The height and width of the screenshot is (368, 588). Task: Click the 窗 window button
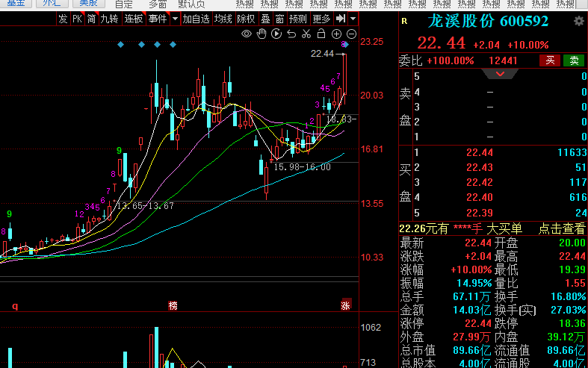click(279, 19)
